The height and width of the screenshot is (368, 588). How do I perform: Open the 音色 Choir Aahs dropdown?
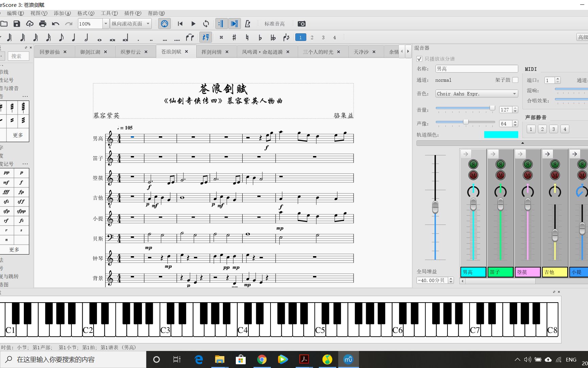[x=477, y=94]
